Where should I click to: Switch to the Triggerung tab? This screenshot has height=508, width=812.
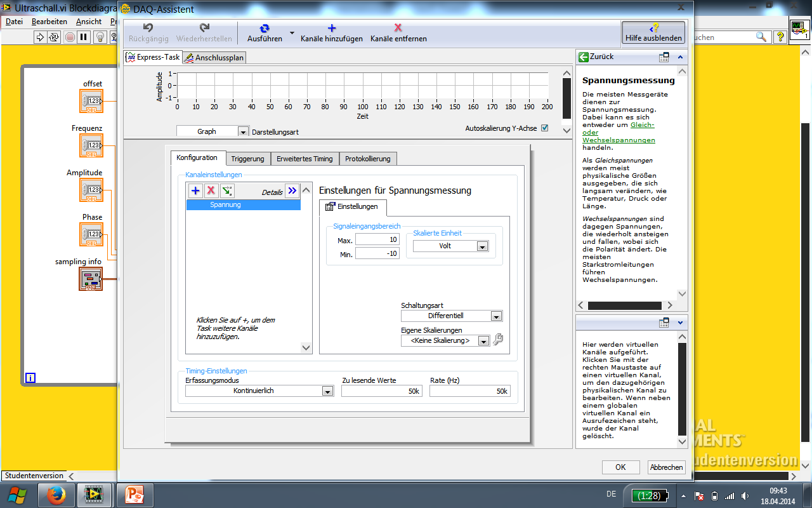tap(247, 159)
